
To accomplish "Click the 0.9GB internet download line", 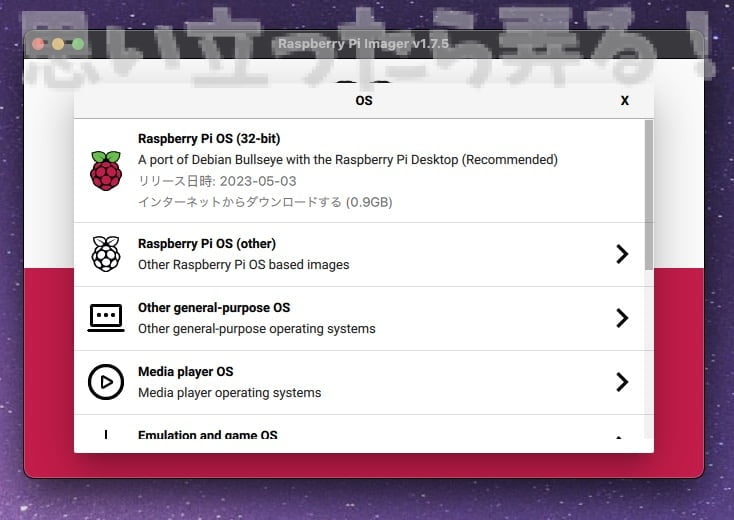I will tap(264, 202).
